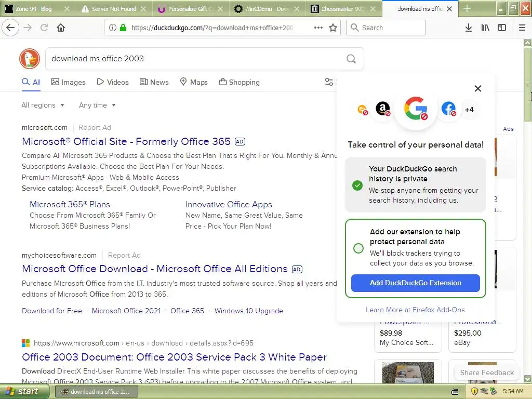Reload the page with the refresh icon
The height and width of the screenshot is (399, 532).
44,28
